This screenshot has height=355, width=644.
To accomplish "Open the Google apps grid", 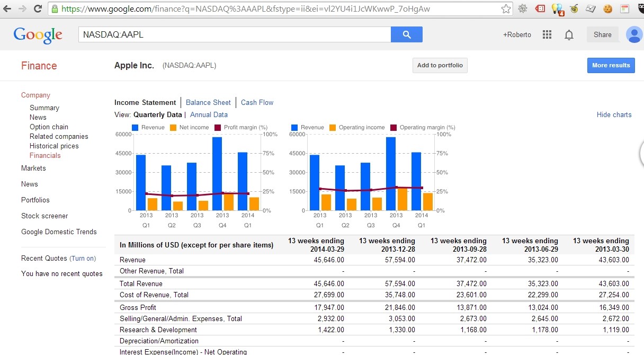I will (547, 34).
